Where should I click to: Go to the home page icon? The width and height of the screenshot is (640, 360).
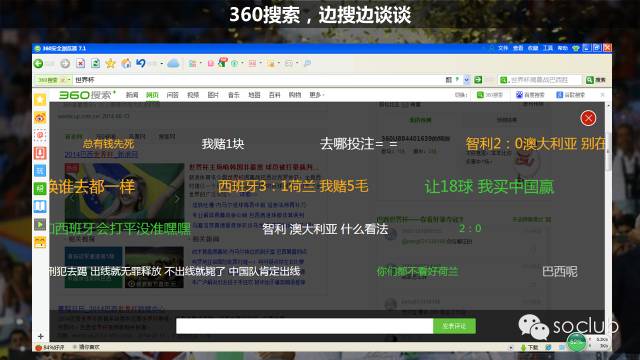(126, 63)
